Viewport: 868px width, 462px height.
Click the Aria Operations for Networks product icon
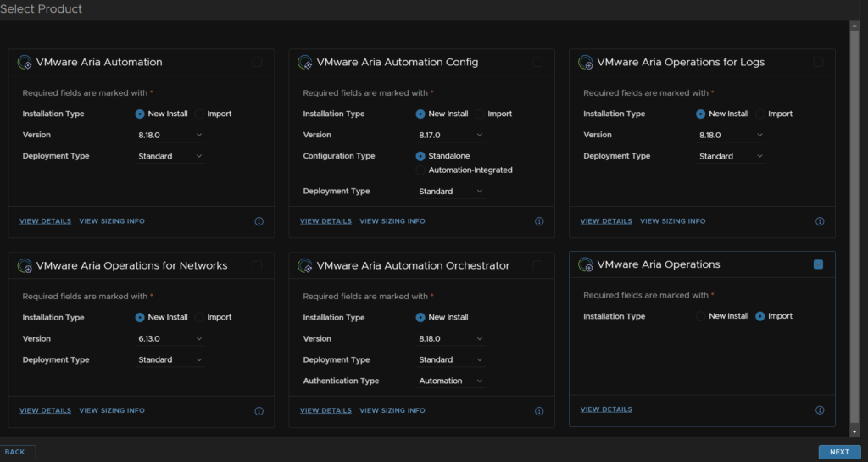[25, 266]
